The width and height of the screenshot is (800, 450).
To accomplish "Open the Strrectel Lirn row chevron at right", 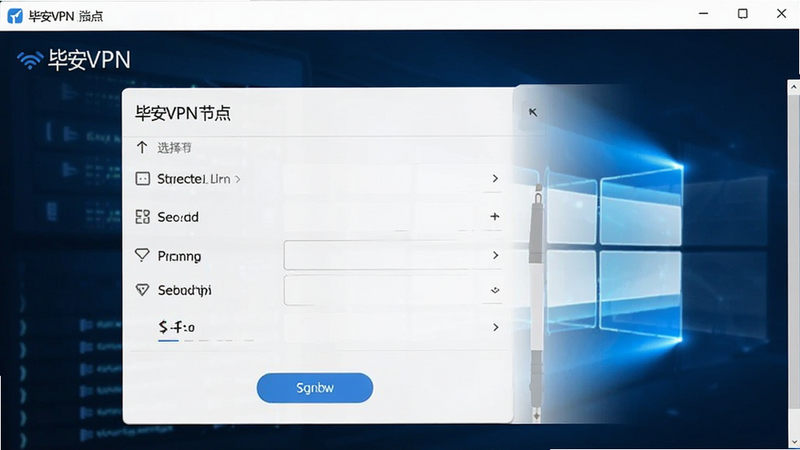I will pyautogui.click(x=495, y=178).
